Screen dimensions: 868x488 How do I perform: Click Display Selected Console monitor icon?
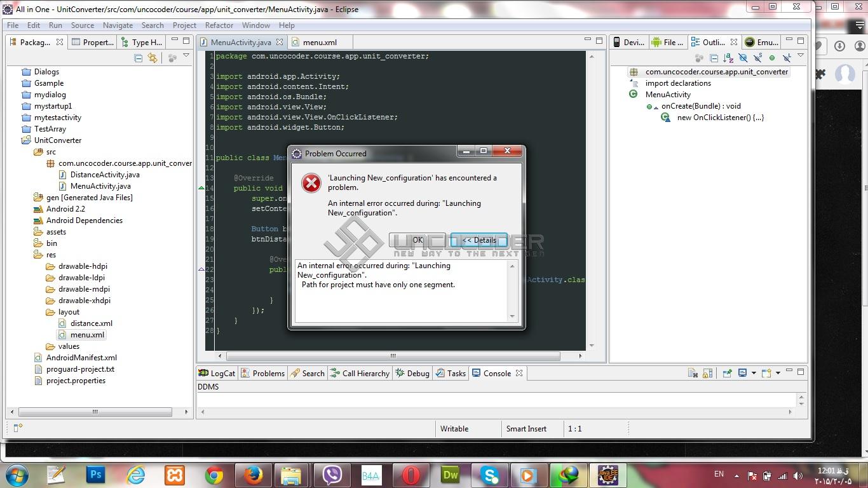pos(742,373)
